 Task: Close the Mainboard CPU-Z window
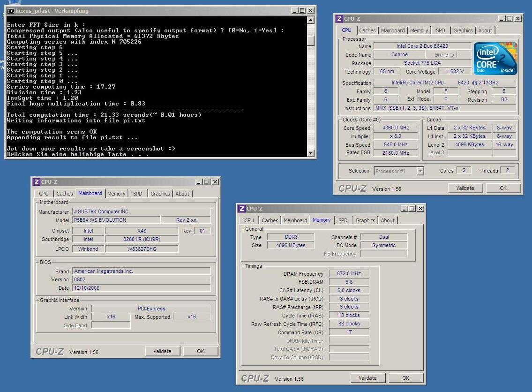click(215, 182)
